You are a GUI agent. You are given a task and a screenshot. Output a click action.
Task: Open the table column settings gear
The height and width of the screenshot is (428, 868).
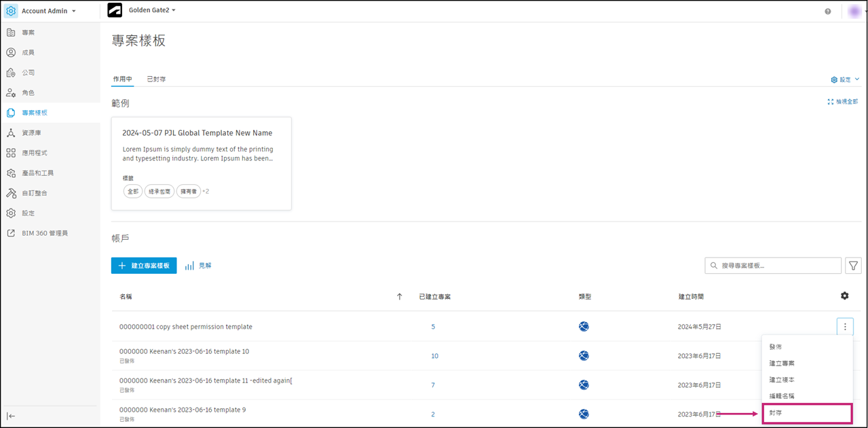(x=844, y=296)
